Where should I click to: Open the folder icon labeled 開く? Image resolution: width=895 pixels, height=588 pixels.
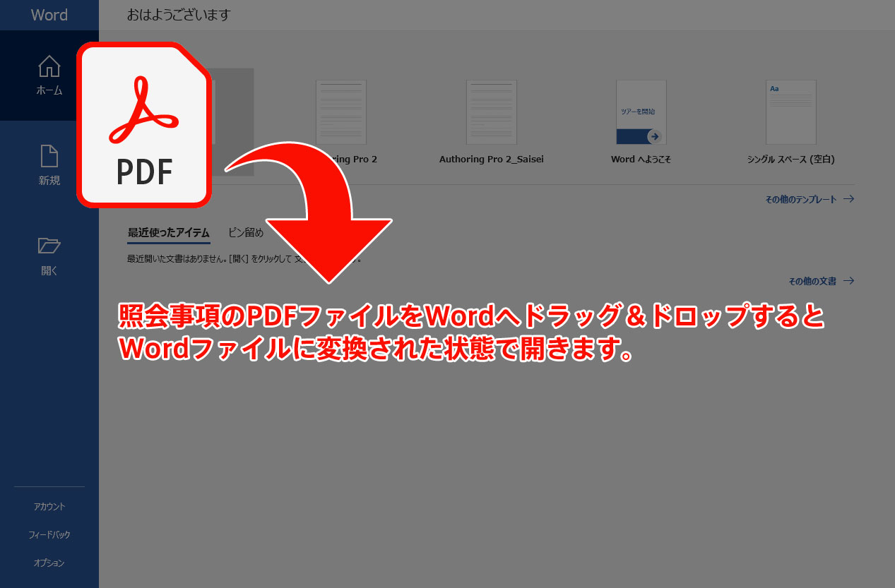tap(49, 246)
